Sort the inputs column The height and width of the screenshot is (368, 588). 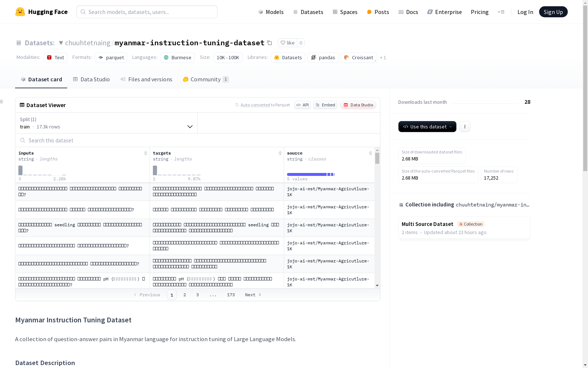pos(146,153)
